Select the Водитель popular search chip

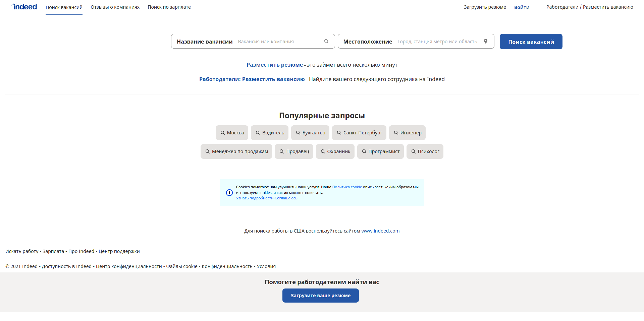tap(270, 133)
